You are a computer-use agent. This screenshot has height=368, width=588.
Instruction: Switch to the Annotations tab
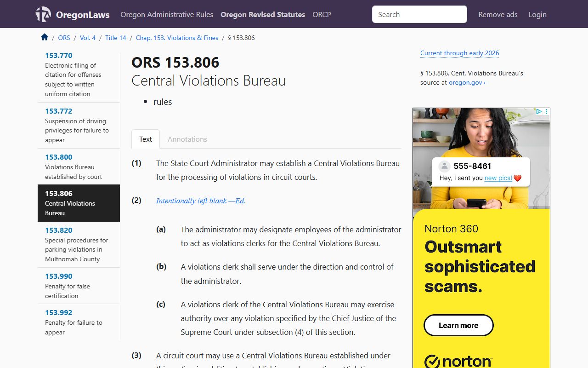click(x=187, y=139)
